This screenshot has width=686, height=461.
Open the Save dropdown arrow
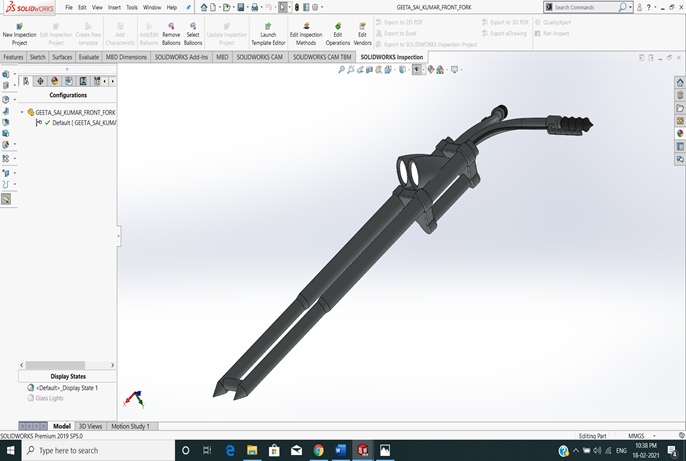(247, 7)
